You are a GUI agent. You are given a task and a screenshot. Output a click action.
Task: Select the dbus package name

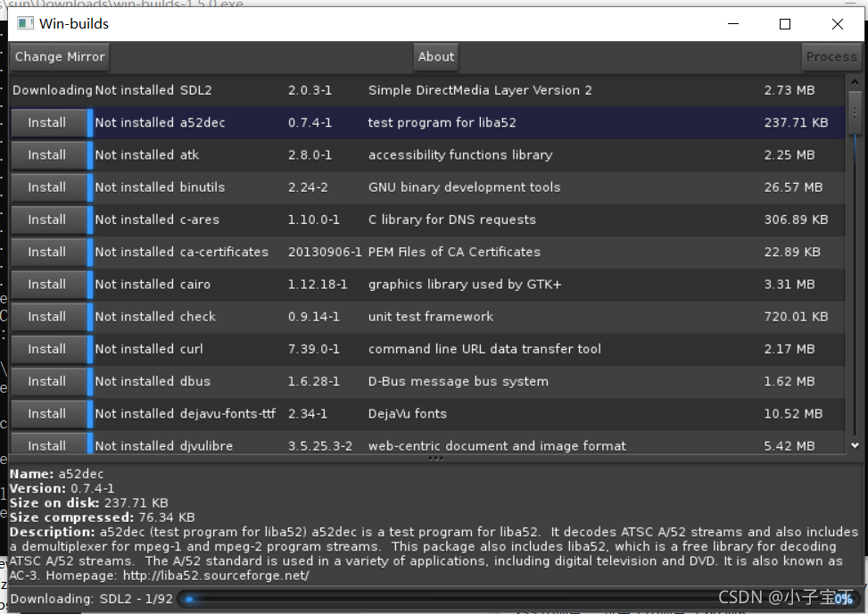[195, 381]
